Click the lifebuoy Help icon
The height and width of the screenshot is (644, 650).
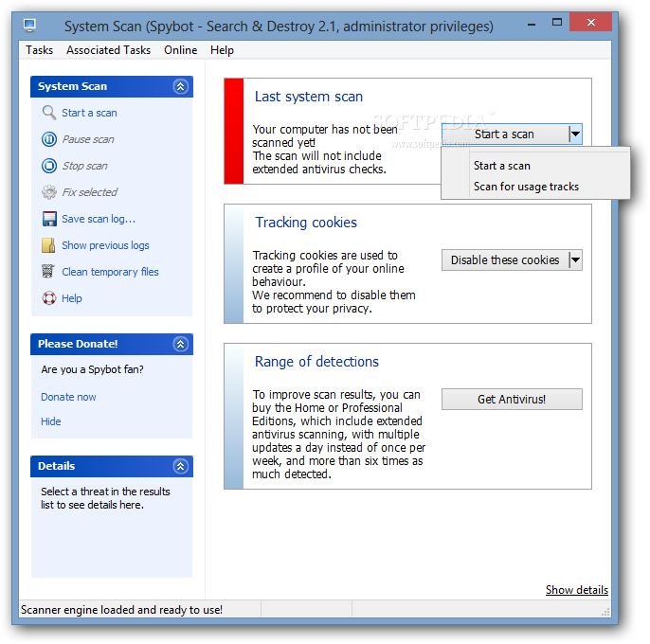(x=49, y=298)
